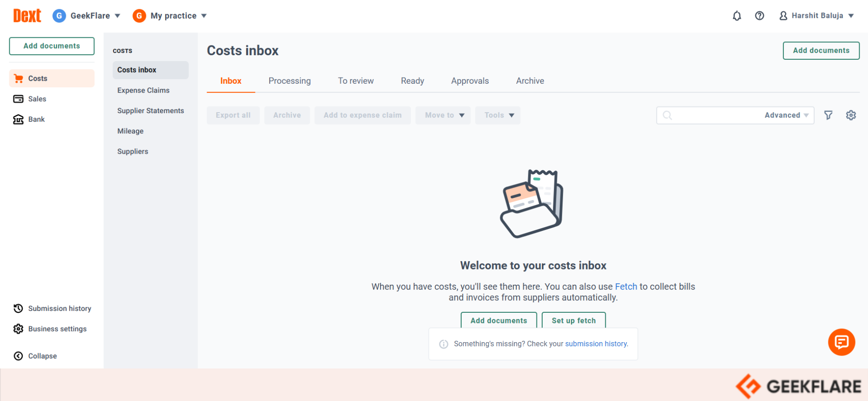Click the help question mark icon
This screenshot has height=401, width=868.
[x=759, y=16]
